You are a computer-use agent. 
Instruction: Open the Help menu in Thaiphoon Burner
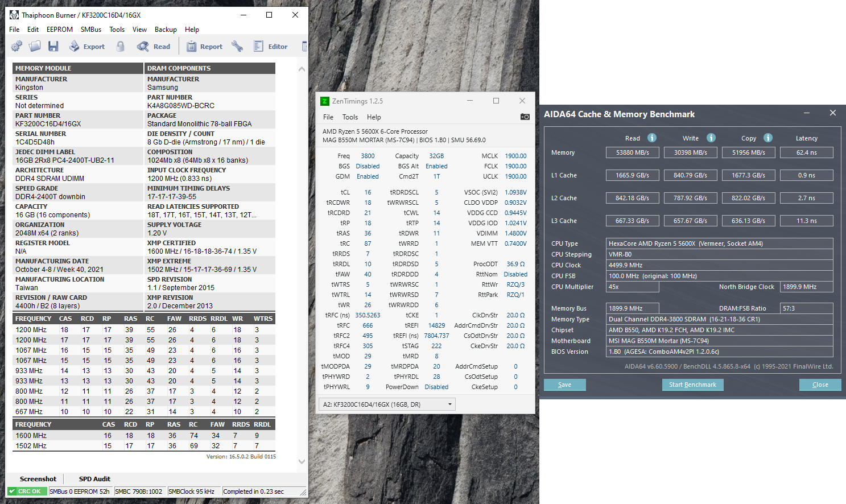(x=192, y=30)
